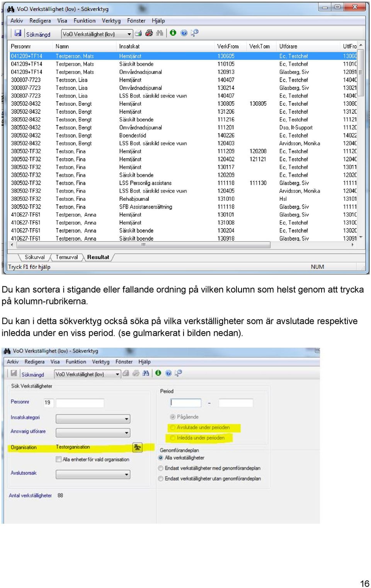Select the row Testperson, Mats Hemtjänst 130605

click(x=183, y=56)
